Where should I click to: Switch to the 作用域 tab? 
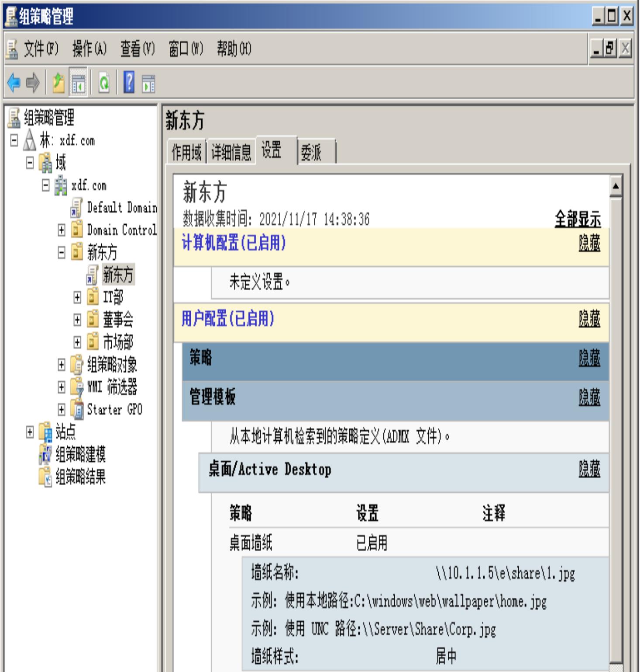point(186,152)
